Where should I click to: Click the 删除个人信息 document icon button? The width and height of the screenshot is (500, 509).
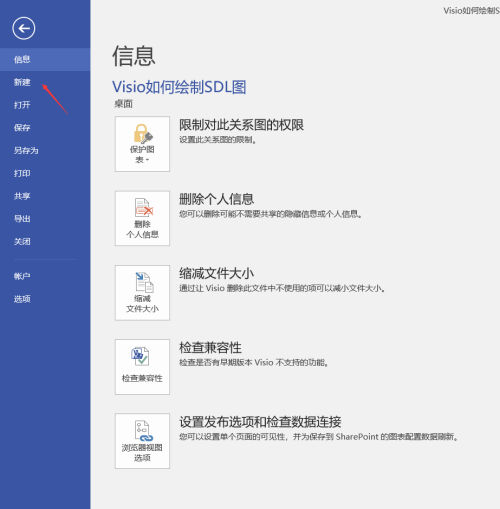(x=142, y=218)
